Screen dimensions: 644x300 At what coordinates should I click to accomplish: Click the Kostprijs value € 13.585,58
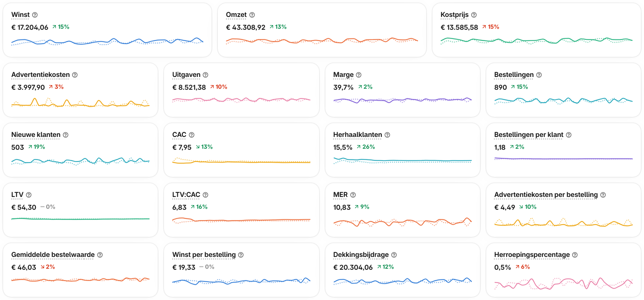tap(459, 27)
